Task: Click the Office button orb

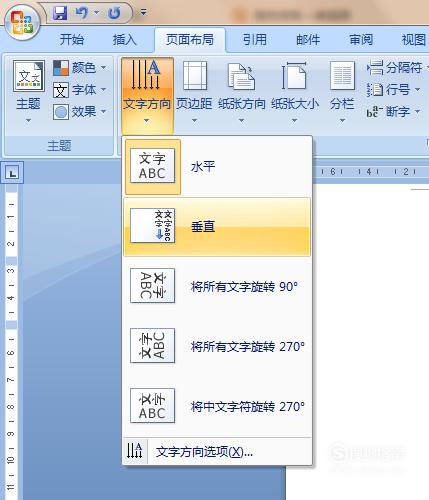Action: tap(22, 23)
